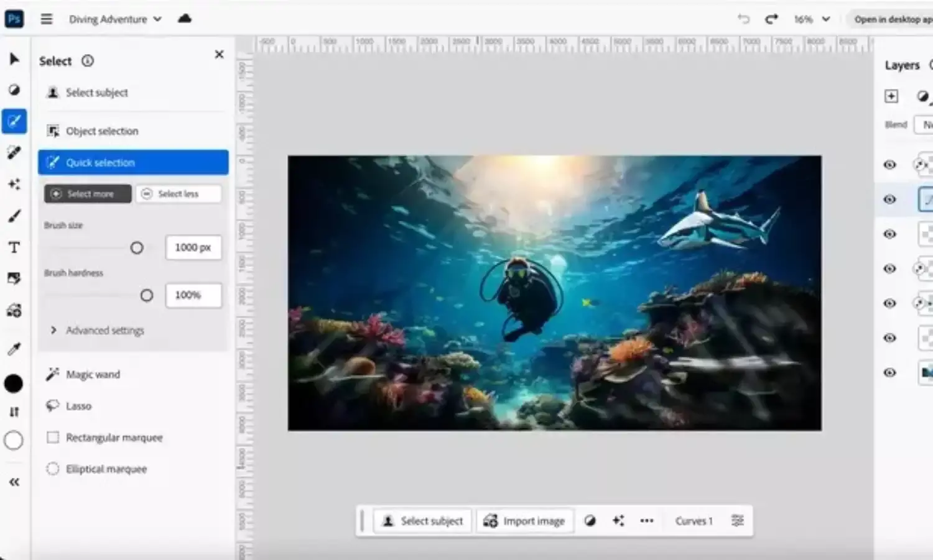Viewport: 933px width, 560px height.
Task: Hide the topmost layer via eye icon
Action: [890, 165]
